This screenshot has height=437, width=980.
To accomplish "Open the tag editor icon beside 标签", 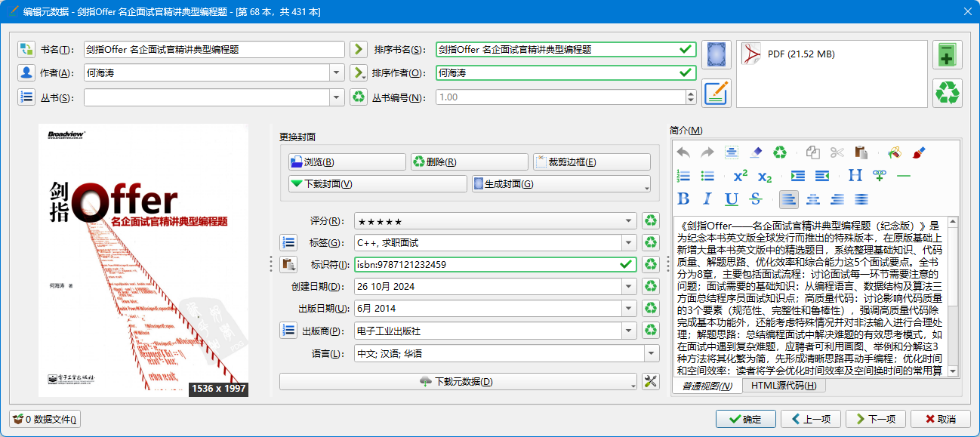I will (288, 243).
